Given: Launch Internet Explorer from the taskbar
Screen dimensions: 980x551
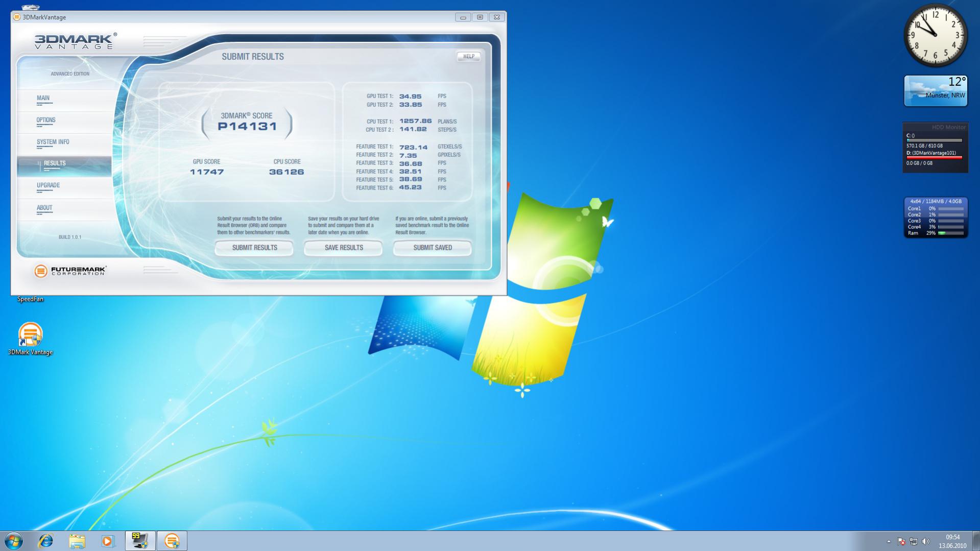Looking at the screenshot, I should [x=46, y=541].
